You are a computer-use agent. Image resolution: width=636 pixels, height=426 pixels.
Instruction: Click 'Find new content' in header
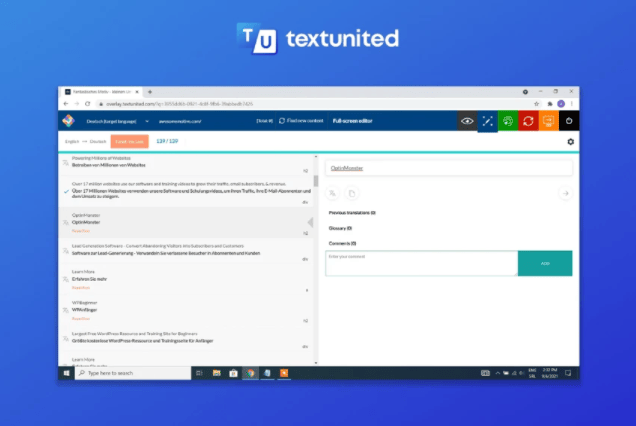point(301,121)
